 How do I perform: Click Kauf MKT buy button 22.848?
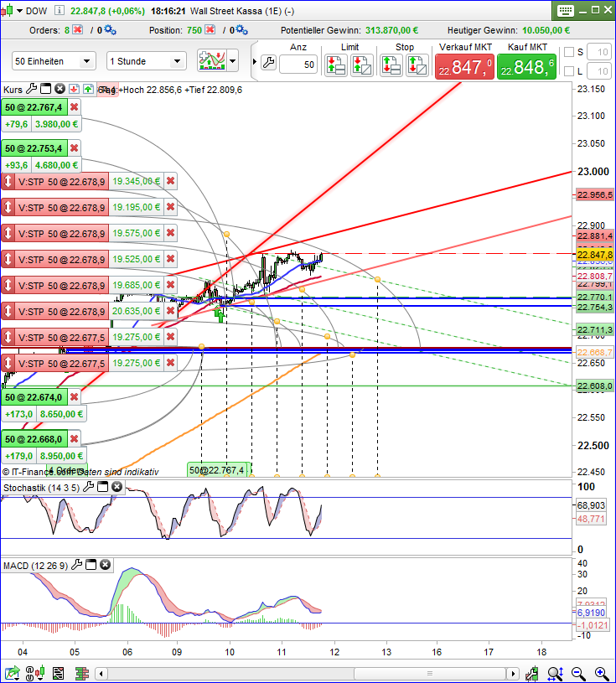[526, 67]
